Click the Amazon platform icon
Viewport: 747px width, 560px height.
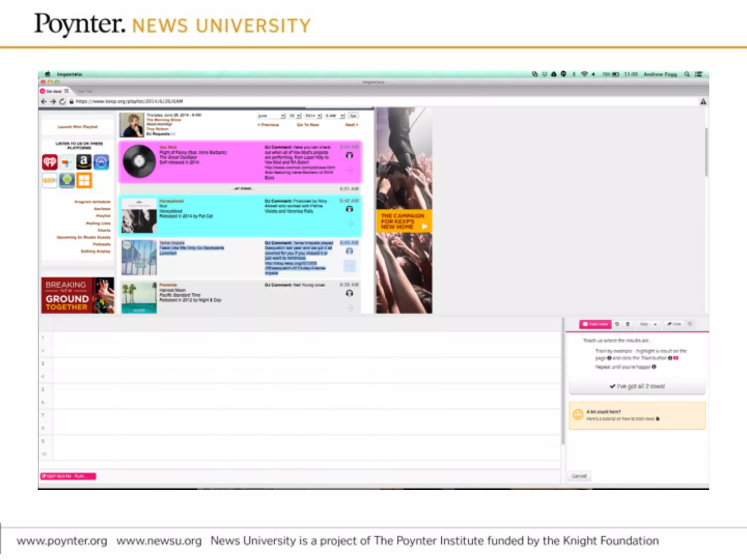point(84,162)
